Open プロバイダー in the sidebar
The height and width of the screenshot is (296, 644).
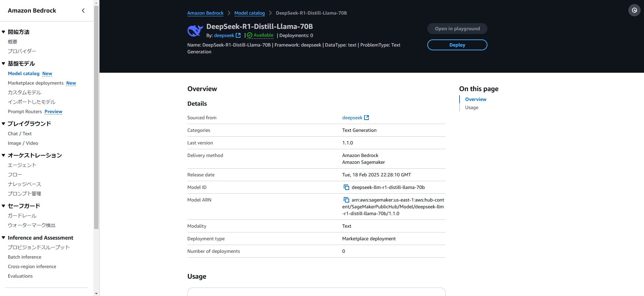click(22, 51)
